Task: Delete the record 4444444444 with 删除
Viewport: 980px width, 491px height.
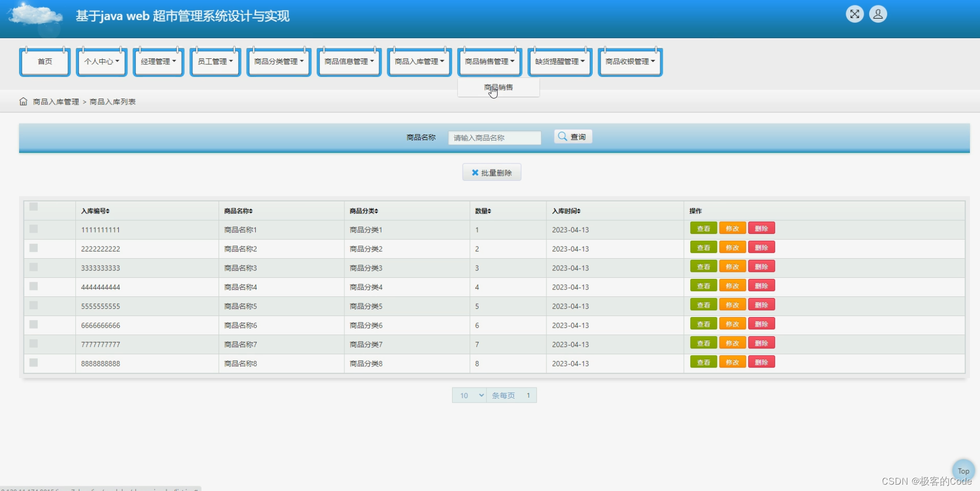Action: click(x=761, y=286)
